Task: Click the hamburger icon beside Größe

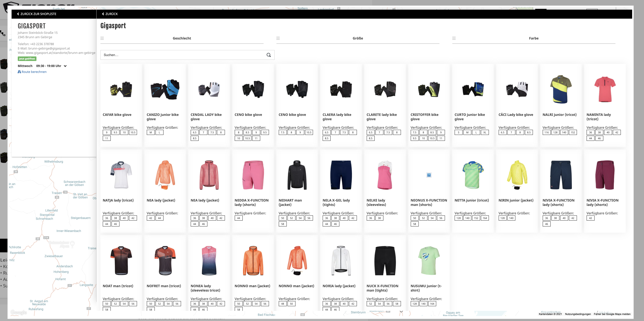Action: click(278, 38)
